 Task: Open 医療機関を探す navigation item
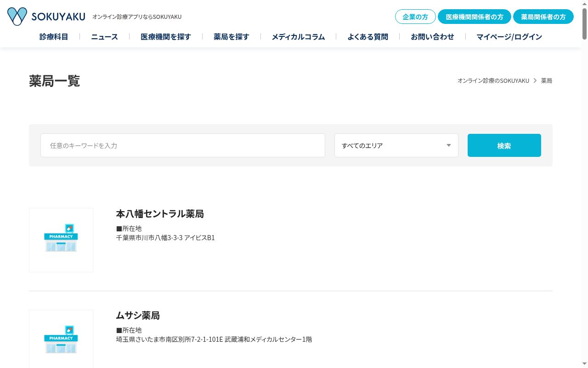(166, 37)
